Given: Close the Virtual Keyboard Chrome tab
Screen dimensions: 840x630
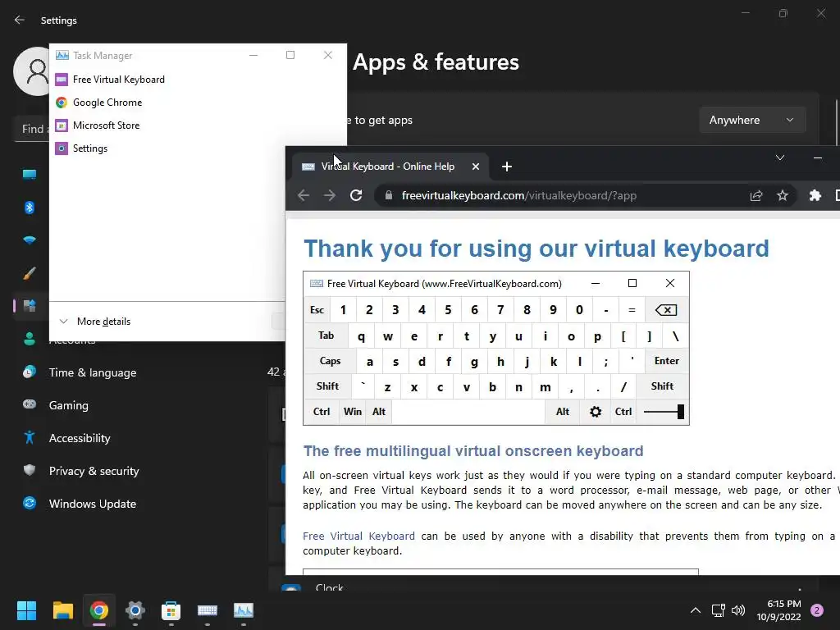Looking at the screenshot, I should click(475, 167).
